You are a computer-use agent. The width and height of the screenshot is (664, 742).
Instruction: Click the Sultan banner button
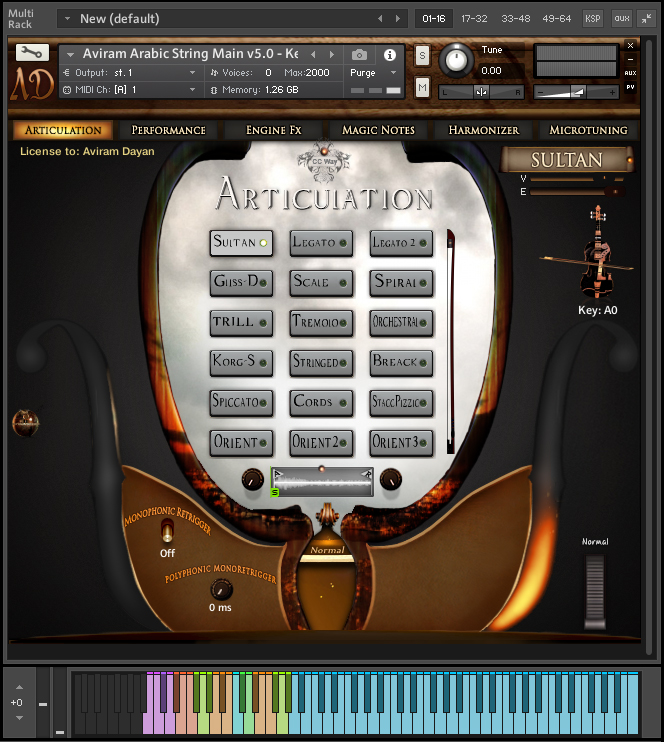point(567,160)
